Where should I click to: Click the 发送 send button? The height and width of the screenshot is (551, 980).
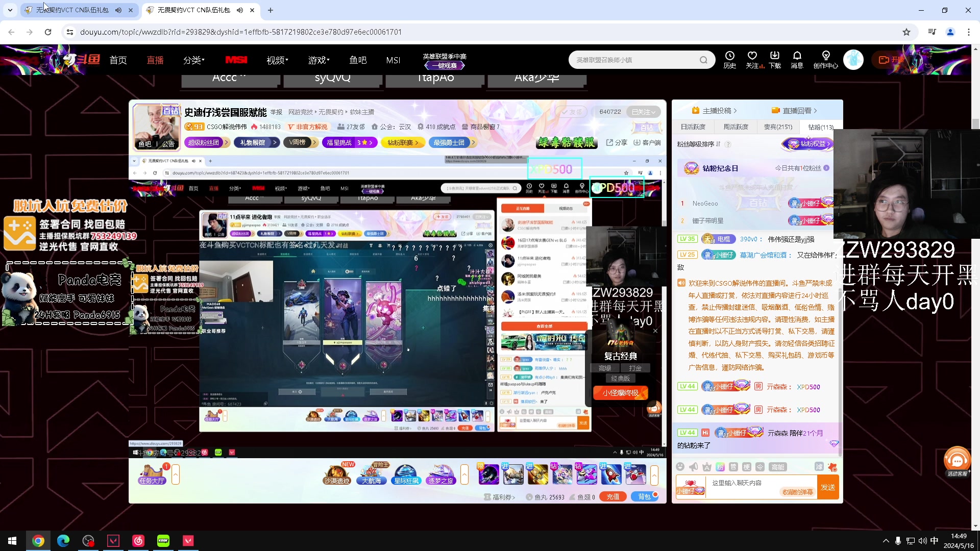pyautogui.click(x=828, y=487)
